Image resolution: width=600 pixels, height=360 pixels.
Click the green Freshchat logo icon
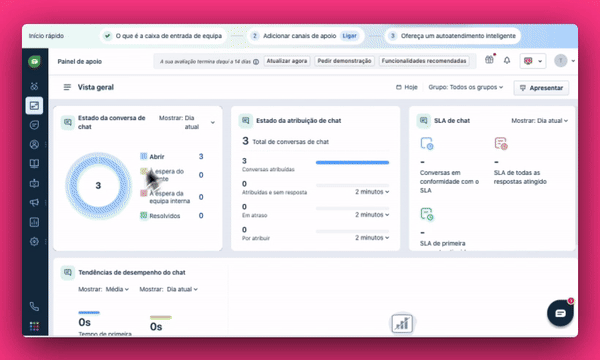pyautogui.click(x=34, y=62)
